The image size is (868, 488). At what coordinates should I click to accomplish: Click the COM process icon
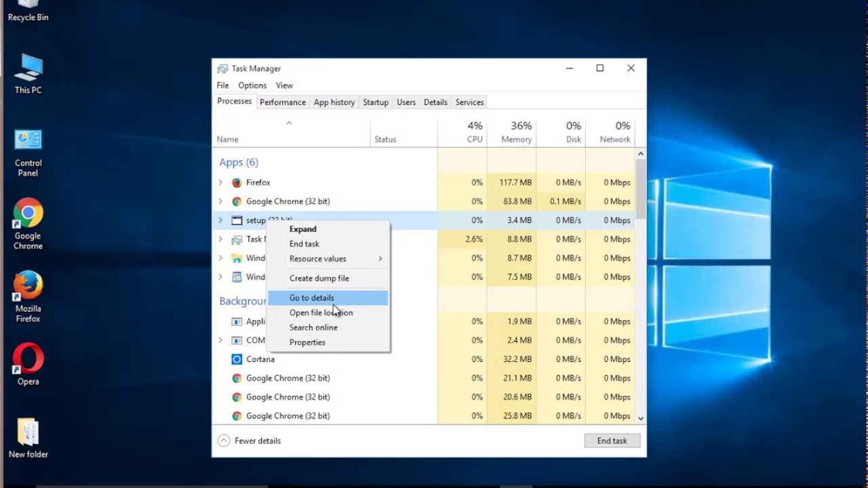point(237,340)
